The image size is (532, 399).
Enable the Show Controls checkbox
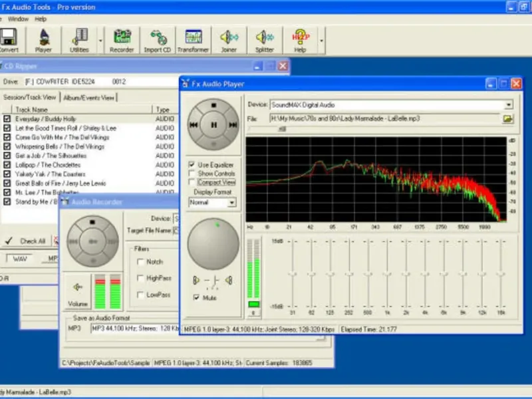pos(192,174)
